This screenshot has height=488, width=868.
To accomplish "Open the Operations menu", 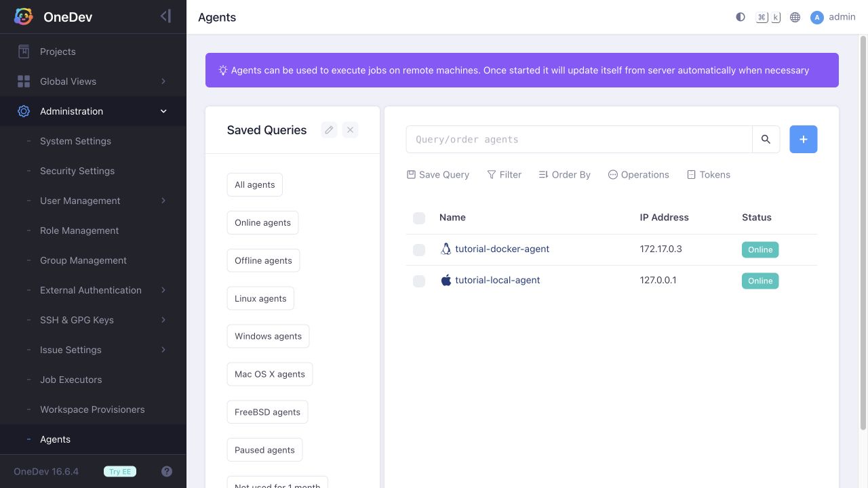I will click(x=639, y=174).
